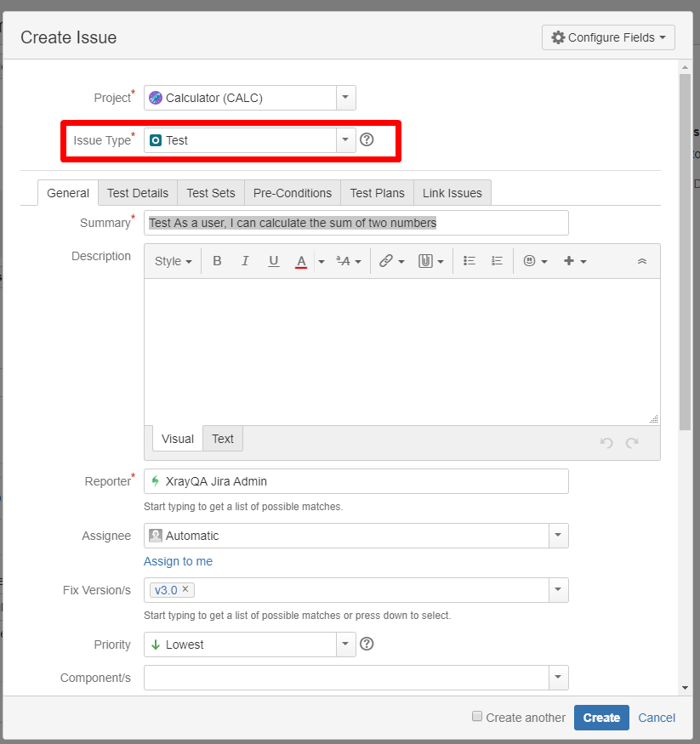Open the Project dropdown
The image size is (700, 744).
345,98
